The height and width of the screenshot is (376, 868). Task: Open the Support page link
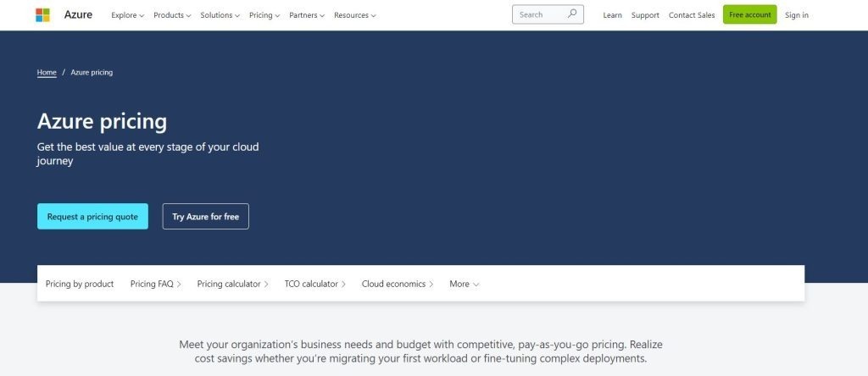pos(645,15)
